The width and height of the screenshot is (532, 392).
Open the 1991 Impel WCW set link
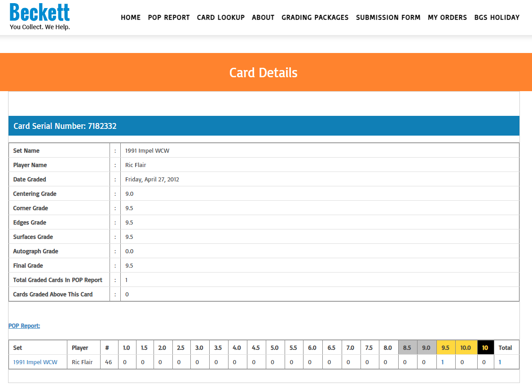pyautogui.click(x=35, y=362)
